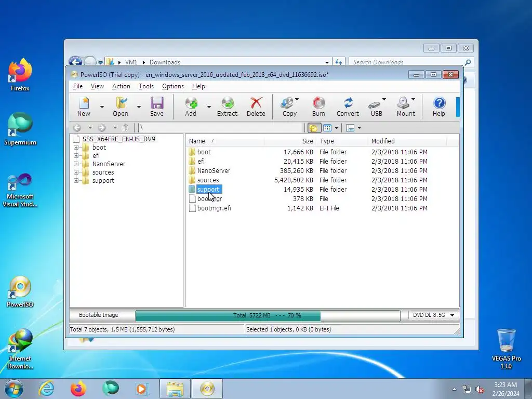This screenshot has height=399, width=532.
Task: Click Explorer's back button behind PowerISO
Action: tap(75, 60)
